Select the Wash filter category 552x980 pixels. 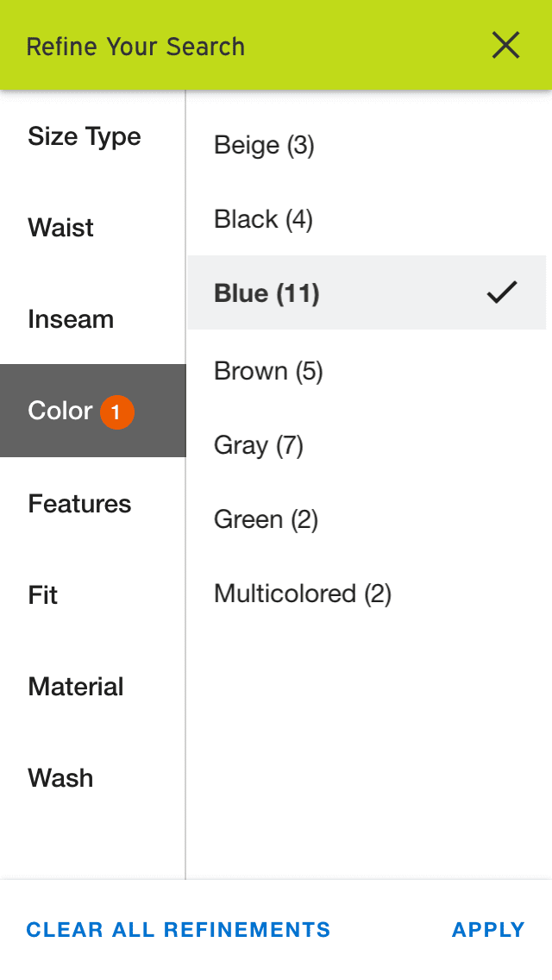(60, 777)
